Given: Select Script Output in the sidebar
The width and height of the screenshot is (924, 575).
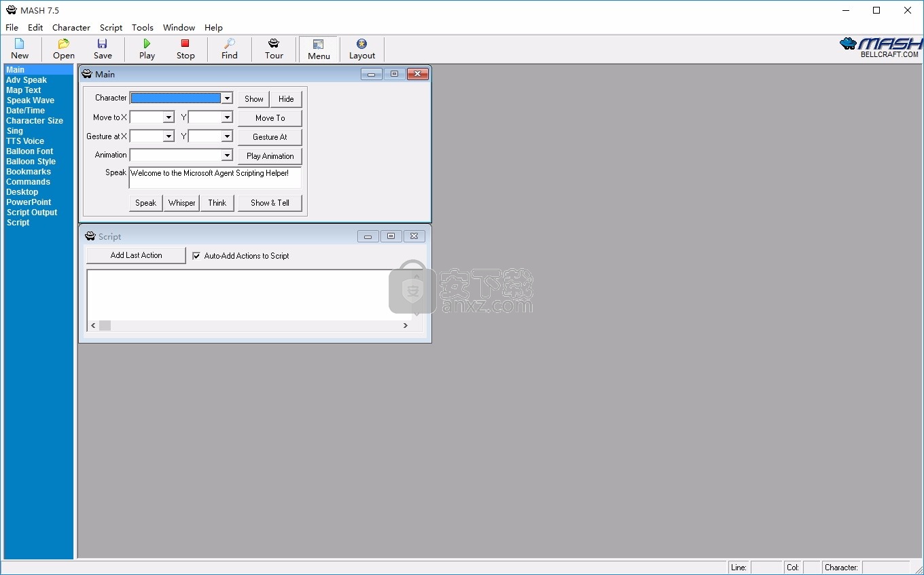Looking at the screenshot, I should 32,212.
